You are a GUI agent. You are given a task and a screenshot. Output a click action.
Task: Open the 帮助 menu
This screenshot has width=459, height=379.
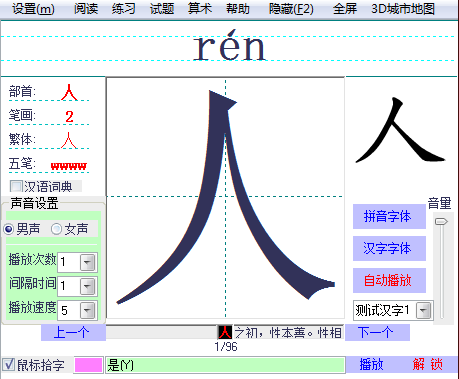[x=238, y=9]
